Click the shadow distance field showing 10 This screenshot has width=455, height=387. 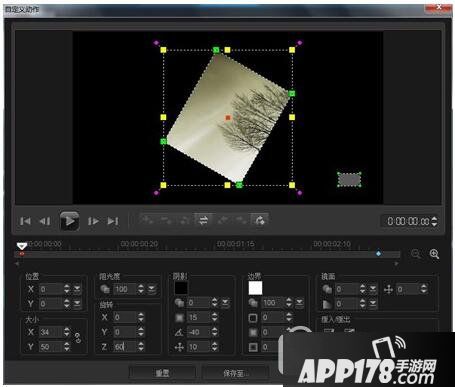click(198, 347)
